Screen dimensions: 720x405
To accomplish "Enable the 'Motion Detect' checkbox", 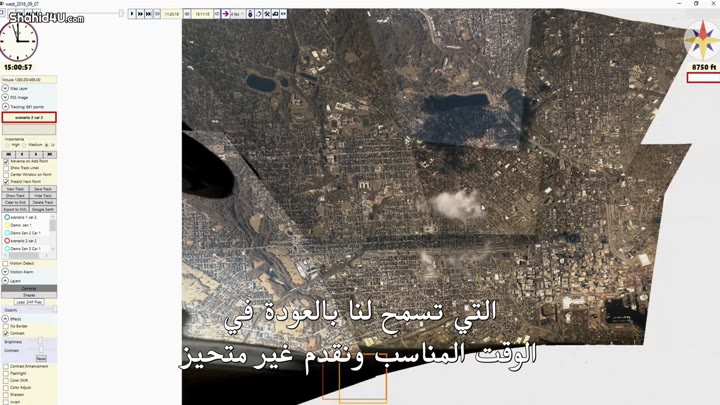I will [x=6, y=264].
